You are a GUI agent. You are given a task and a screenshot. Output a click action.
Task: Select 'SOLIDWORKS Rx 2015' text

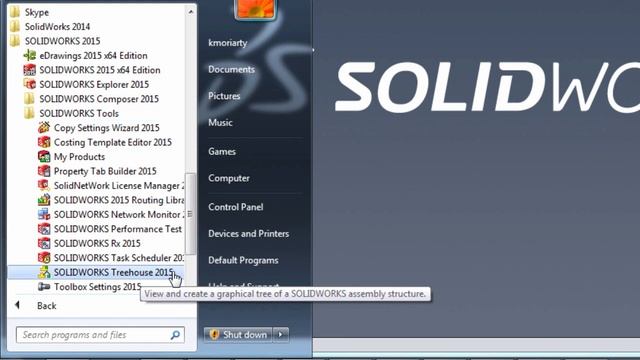tap(97, 243)
